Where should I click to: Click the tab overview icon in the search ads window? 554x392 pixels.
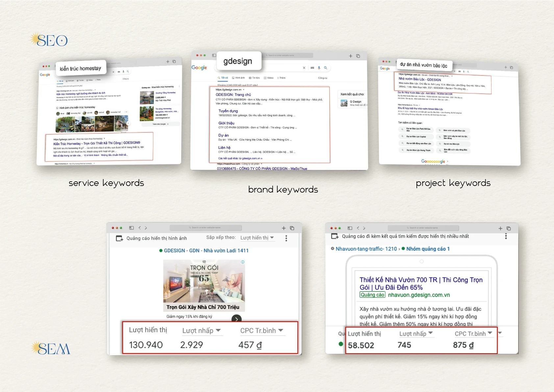[x=509, y=228]
